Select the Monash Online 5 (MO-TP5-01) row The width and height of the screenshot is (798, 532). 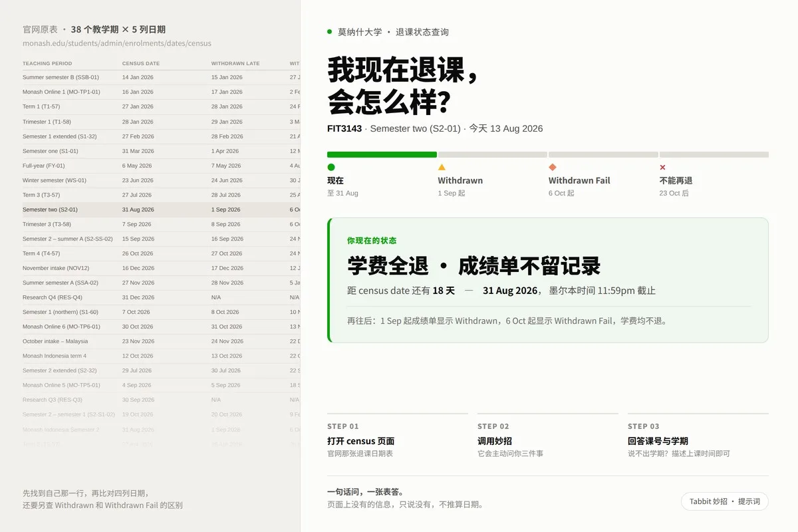(162, 385)
